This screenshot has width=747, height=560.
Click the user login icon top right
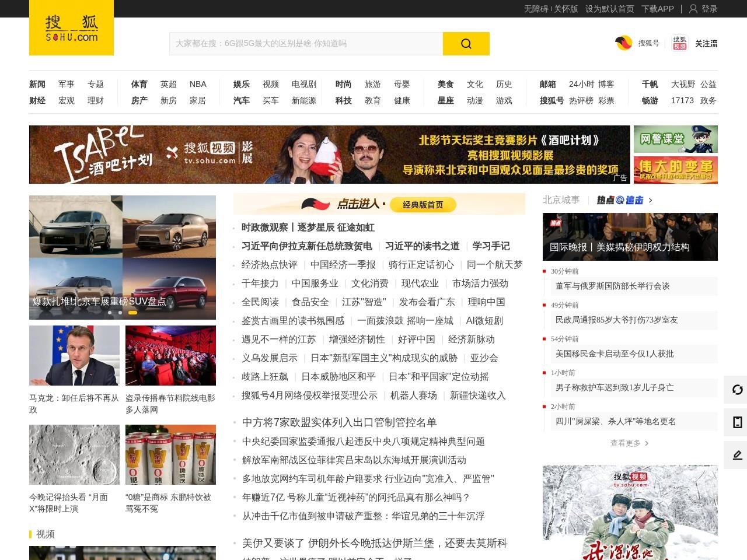[x=692, y=9]
